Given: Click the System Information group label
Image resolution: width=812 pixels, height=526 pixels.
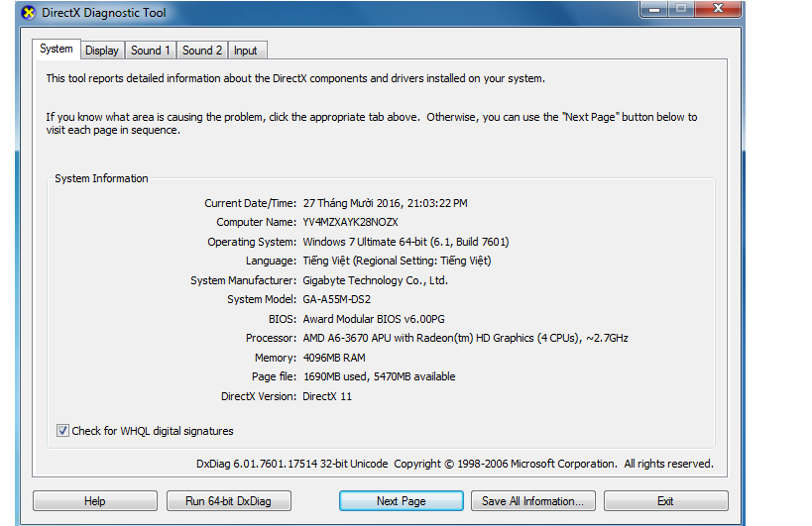Looking at the screenshot, I should coord(101,178).
